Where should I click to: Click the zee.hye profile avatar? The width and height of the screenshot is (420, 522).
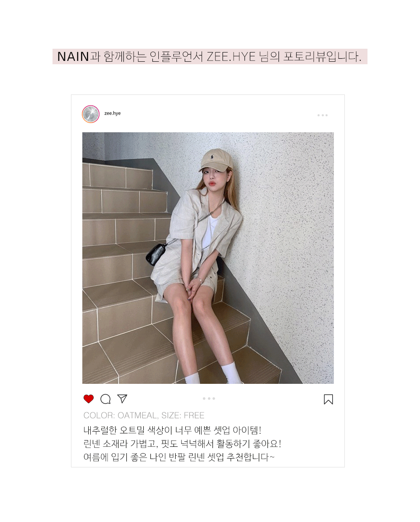(x=91, y=114)
